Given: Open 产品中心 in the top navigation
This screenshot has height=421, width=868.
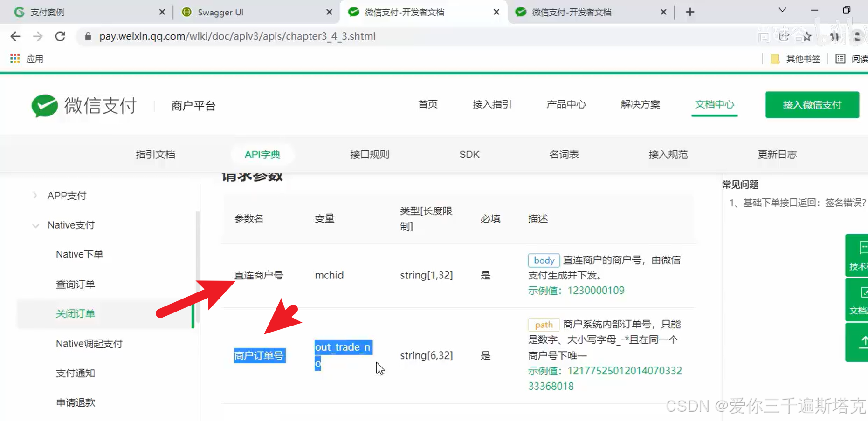Looking at the screenshot, I should pyautogui.click(x=566, y=104).
